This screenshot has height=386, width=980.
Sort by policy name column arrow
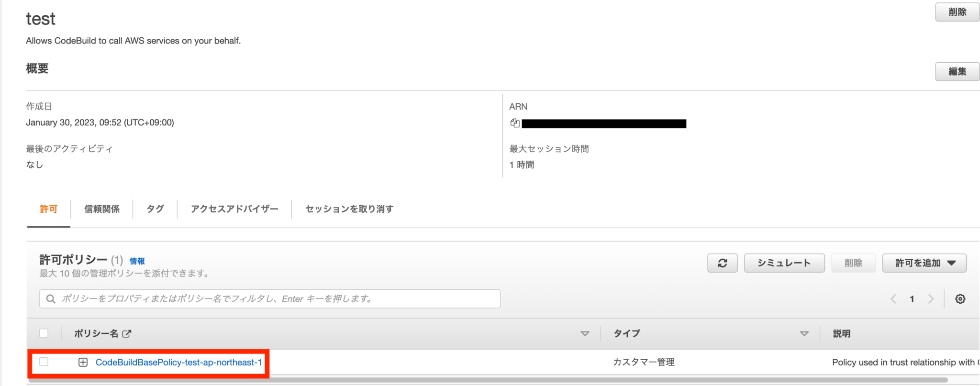pos(585,333)
